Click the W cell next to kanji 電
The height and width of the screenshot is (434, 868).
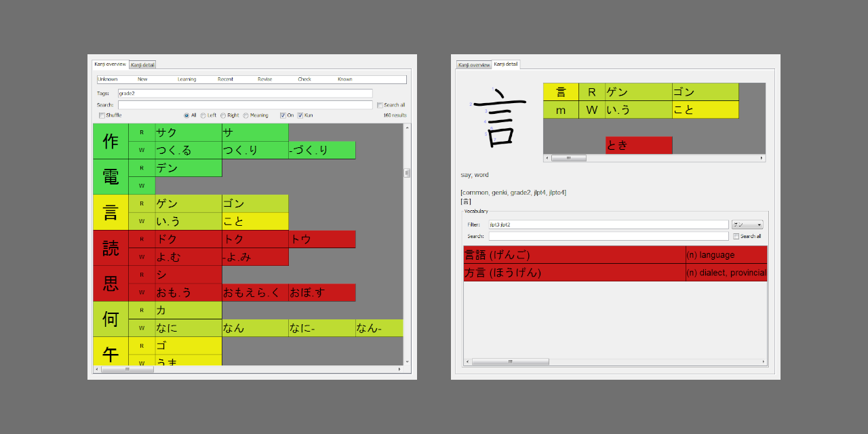[142, 185]
